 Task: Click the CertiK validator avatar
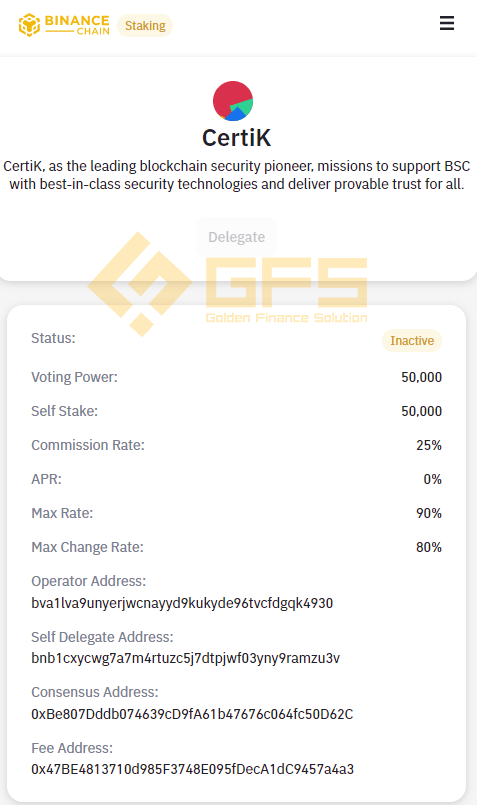coord(233,101)
